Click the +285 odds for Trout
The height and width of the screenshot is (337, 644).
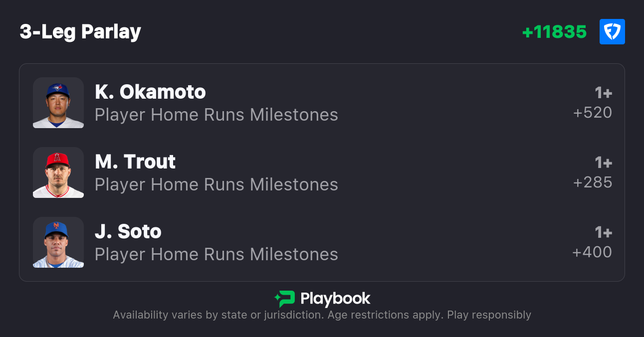point(593,182)
